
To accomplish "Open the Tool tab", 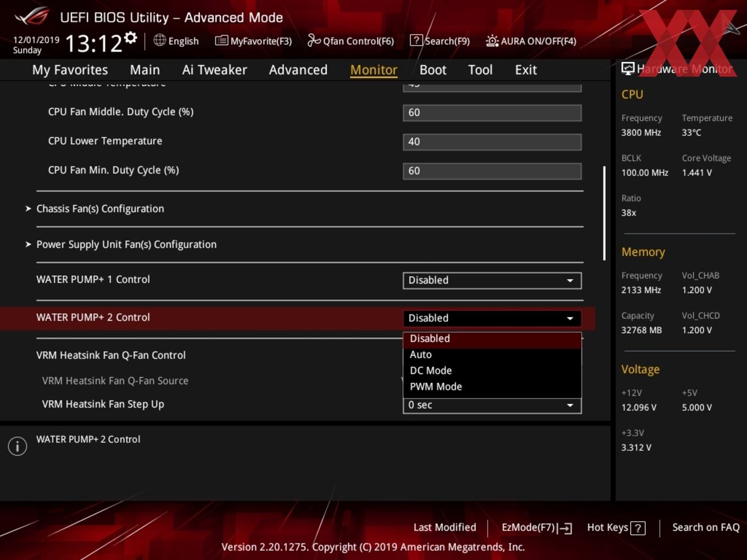I will click(480, 70).
